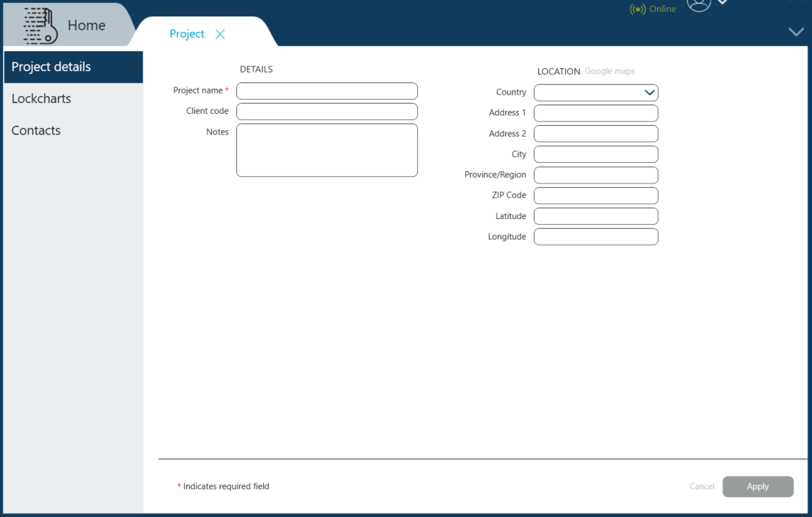
Task: Expand the user account menu arrow
Action: tap(722, 4)
